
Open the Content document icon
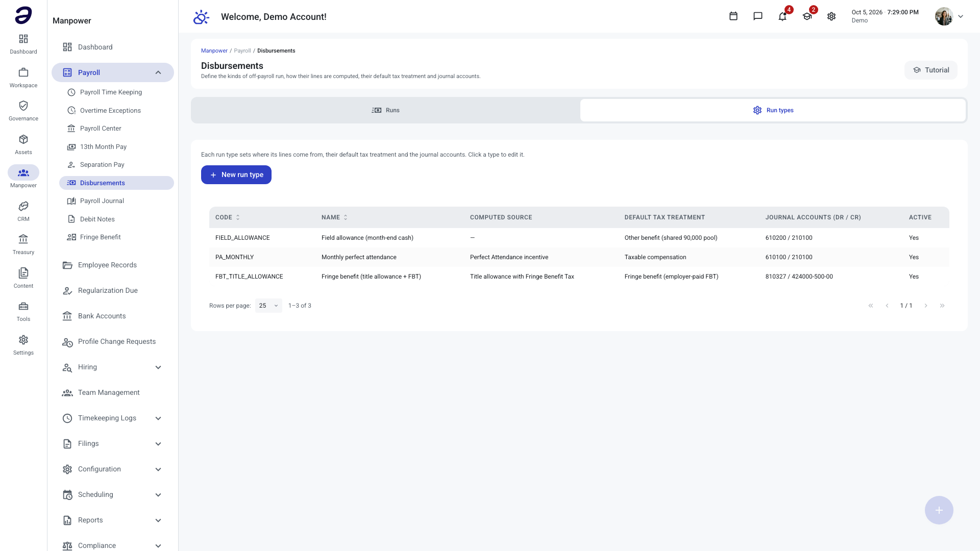coord(23,273)
